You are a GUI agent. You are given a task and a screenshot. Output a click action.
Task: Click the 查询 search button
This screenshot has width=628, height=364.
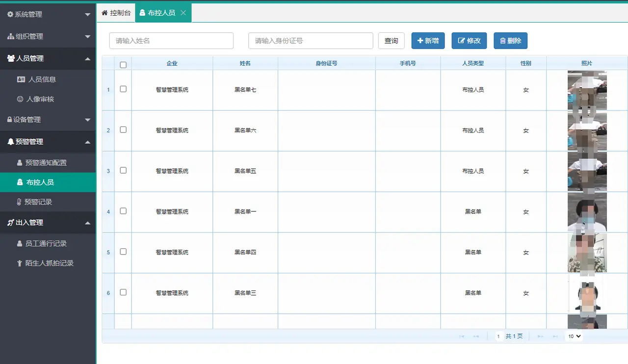coord(392,41)
